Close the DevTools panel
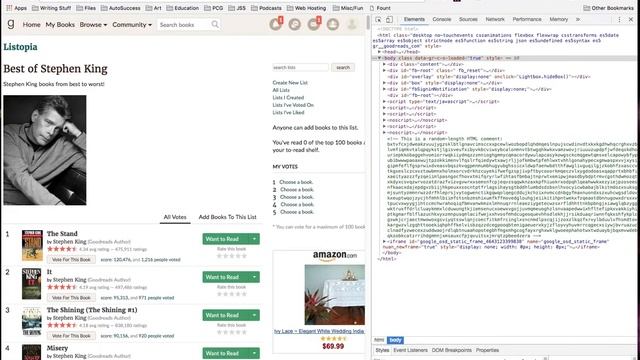Image resolution: width=640 pixels, height=360 pixels. [631, 20]
